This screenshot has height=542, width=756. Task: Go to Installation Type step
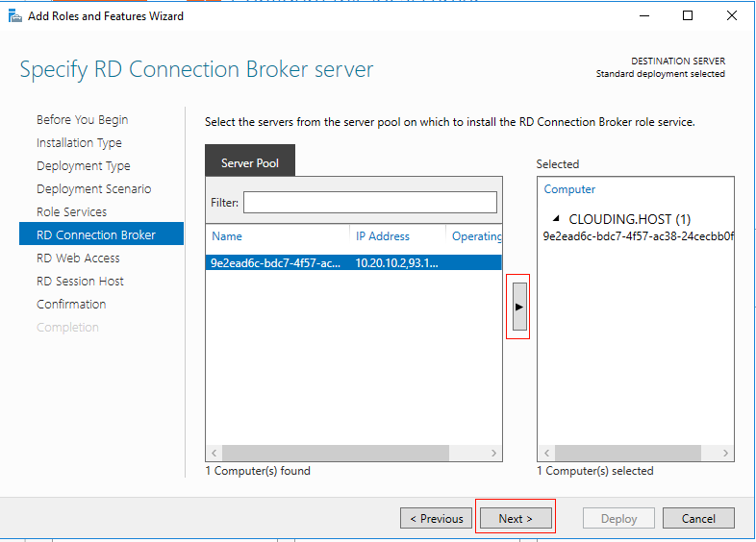pos(79,142)
